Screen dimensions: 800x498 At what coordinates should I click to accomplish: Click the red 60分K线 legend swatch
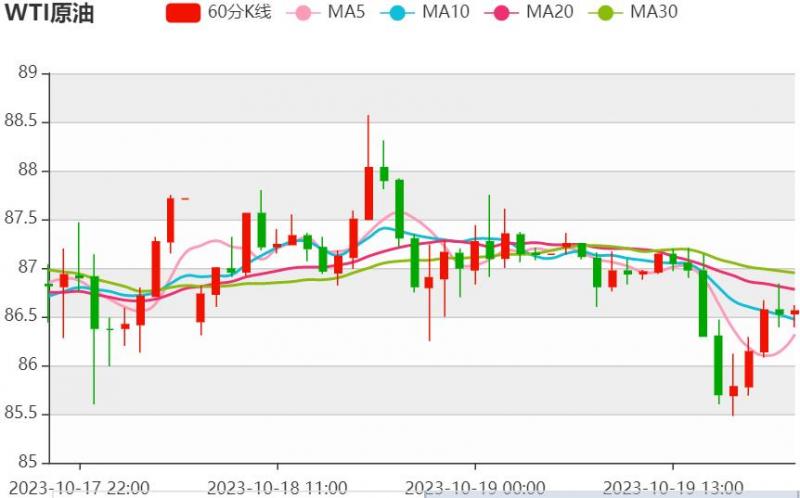click(x=183, y=12)
